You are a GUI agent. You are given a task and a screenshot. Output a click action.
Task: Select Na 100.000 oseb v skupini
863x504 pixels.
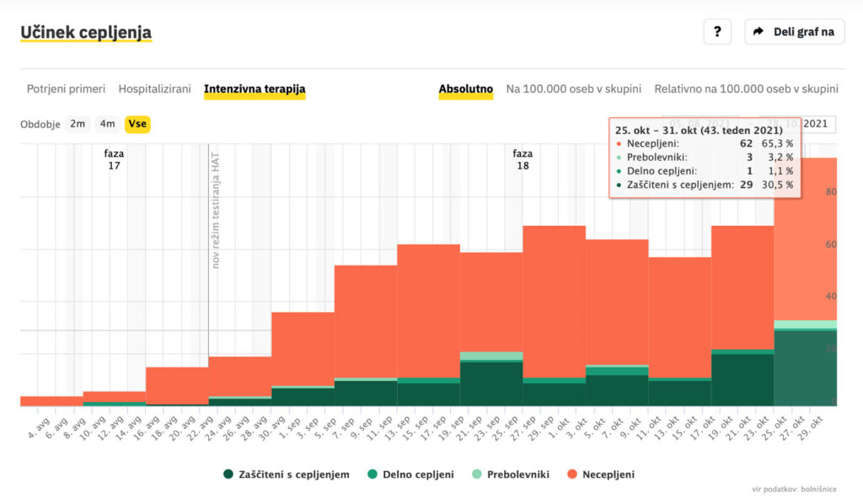573,88
